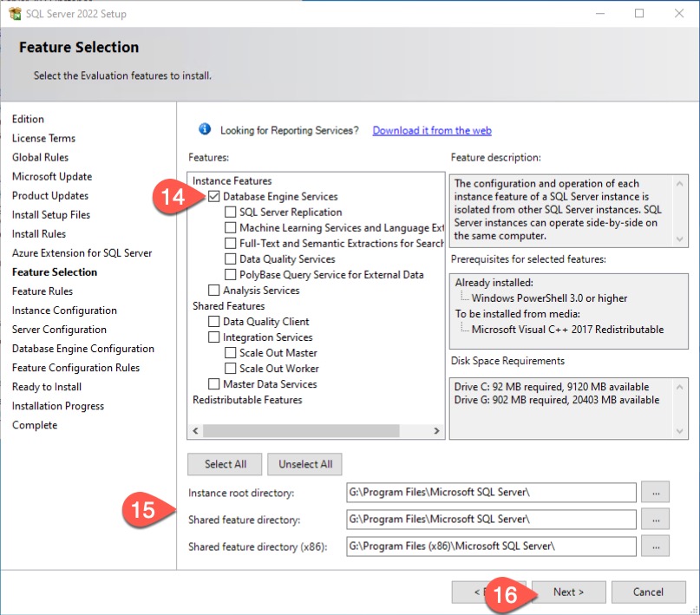This screenshot has height=615, width=700.
Task: Open Download it from the web link
Action: click(432, 130)
